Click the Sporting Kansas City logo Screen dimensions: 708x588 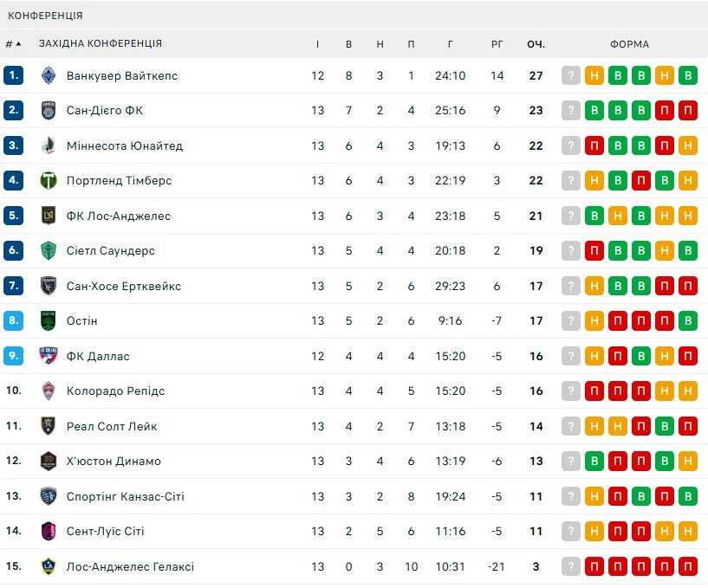(49, 496)
